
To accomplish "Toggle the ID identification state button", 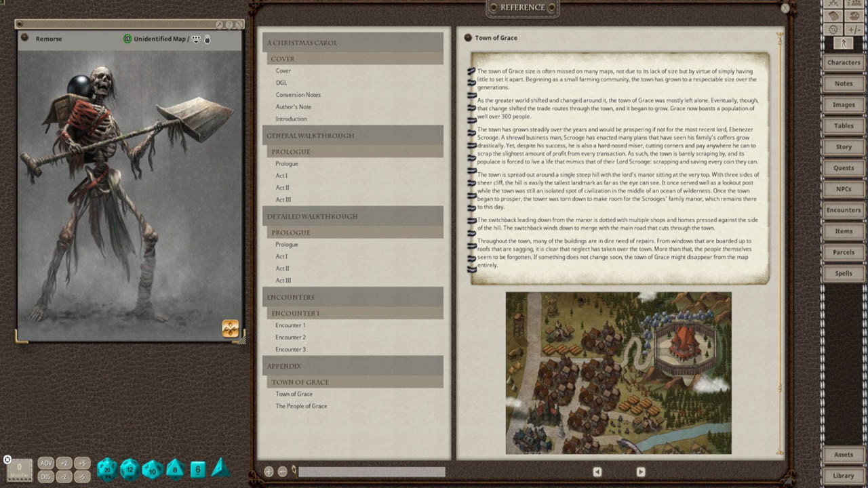I will point(127,39).
